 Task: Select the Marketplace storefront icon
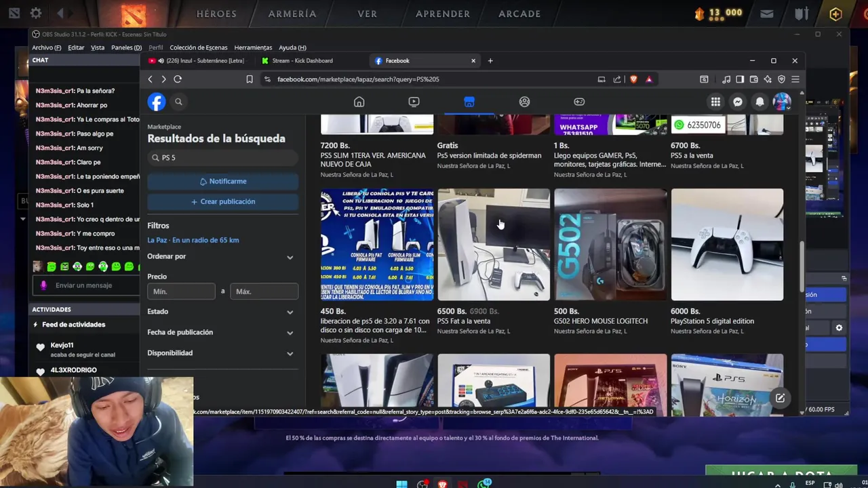point(469,102)
